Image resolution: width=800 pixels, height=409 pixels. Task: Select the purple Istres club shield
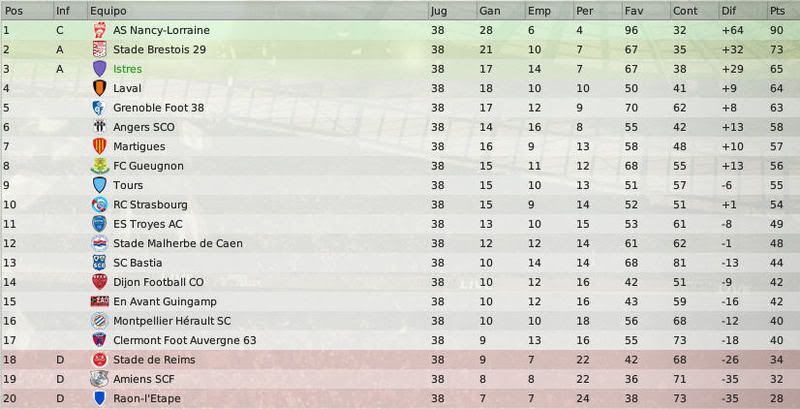click(99, 69)
